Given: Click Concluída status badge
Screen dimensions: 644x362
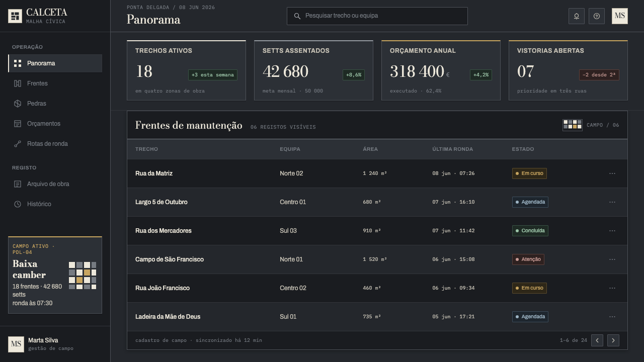Looking at the screenshot, I should [530, 231].
